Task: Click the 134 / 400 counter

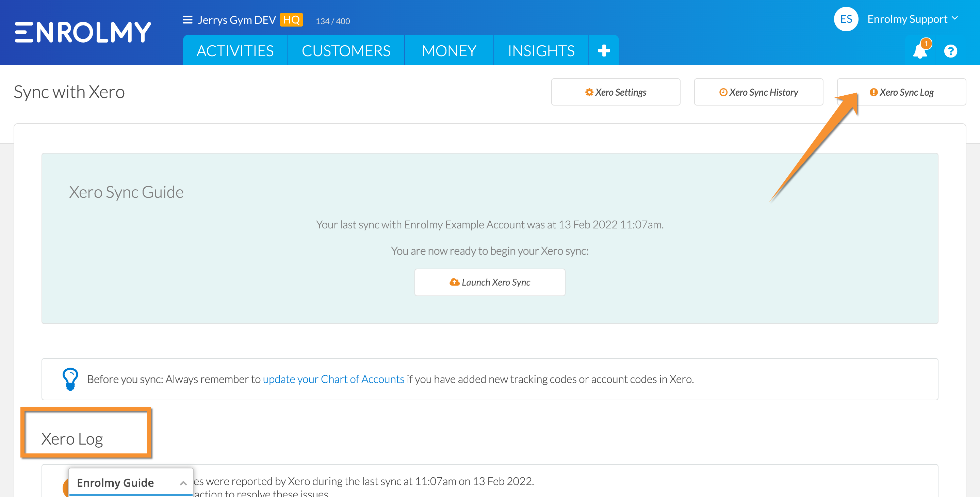Action: [332, 21]
